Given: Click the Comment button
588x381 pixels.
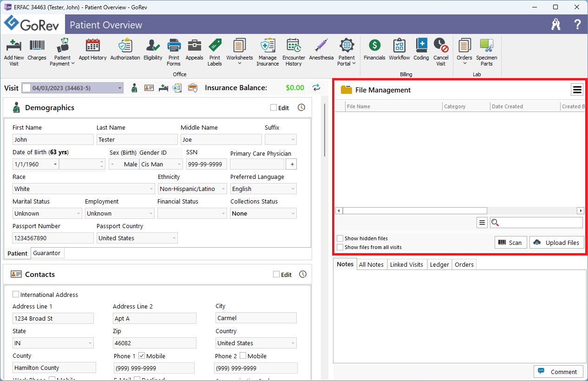Looking at the screenshot, I should pos(558,372).
